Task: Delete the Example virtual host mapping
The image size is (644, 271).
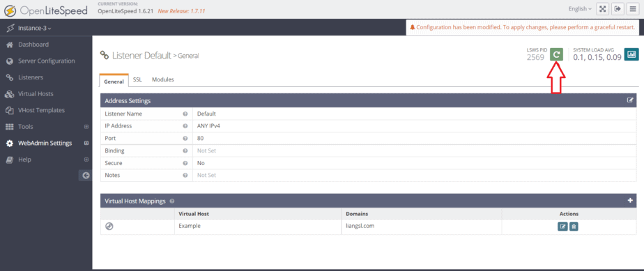Action: (x=574, y=226)
